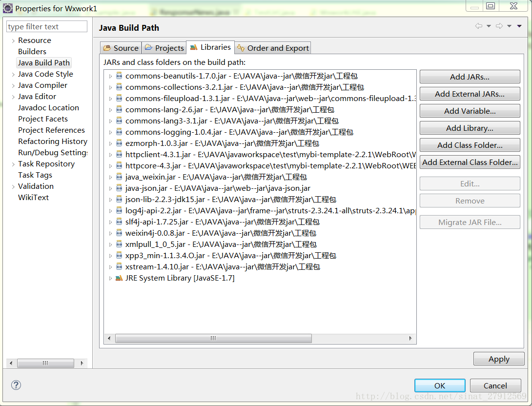Viewport: 532px width, 406px height.
Task: Expand the xstream-1.4.10.jar entry
Action: point(110,267)
